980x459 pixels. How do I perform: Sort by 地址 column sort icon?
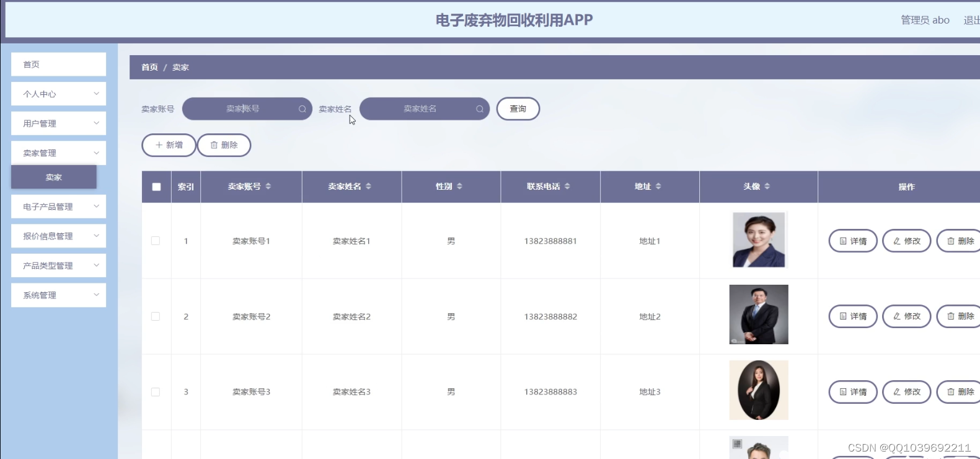(x=658, y=186)
